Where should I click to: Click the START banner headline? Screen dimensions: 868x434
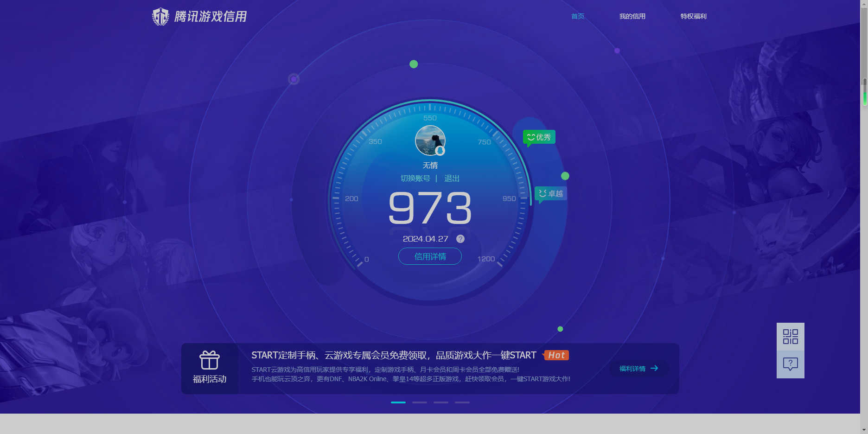tap(394, 355)
